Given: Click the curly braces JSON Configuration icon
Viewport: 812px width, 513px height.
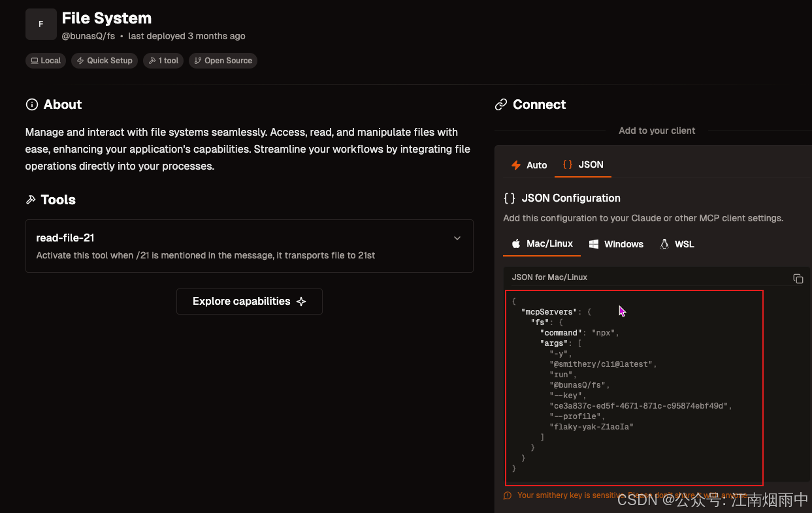Looking at the screenshot, I should pos(510,198).
